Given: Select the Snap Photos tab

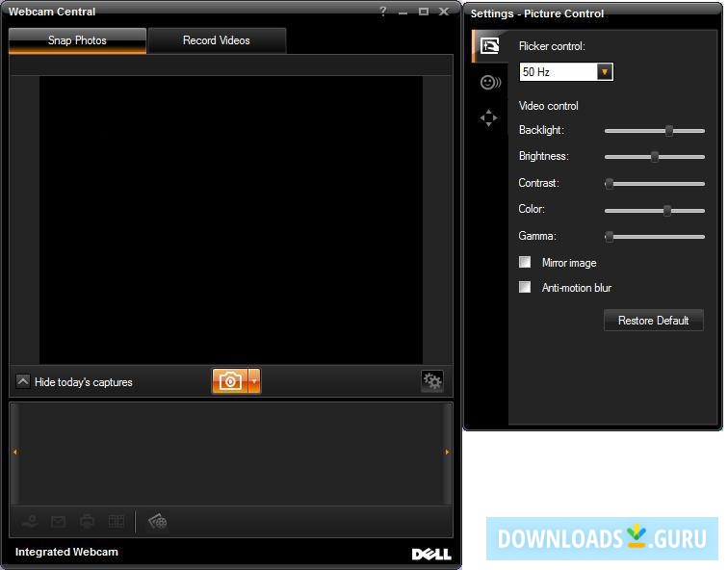Looking at the screenshot, I should 78,40.
